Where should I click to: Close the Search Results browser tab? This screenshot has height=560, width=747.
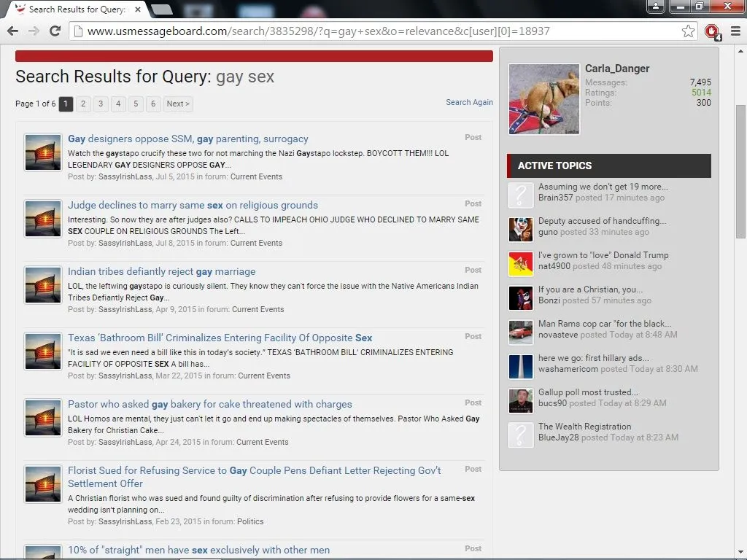(138, 9)
